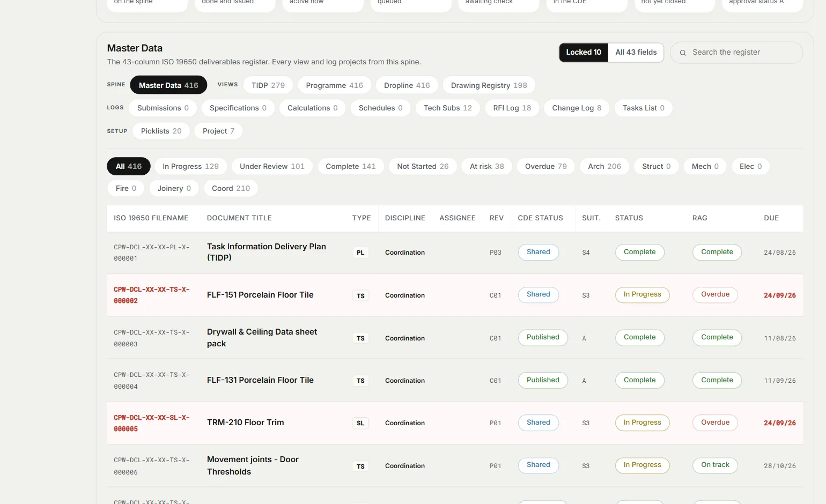This screenshot has height=504, width=826.
Task: Click On track badge for Movement joints row
Action: click(x=715, y=465)
